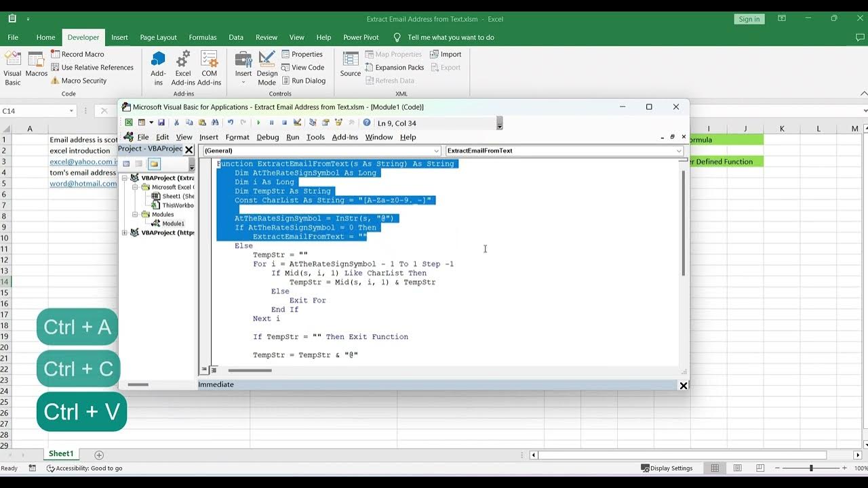Image resolution: width=868 pixels, height=488 pixels.
Task: Click the Break pause icon in VBA toolbar
Action: (x=271, y=123)
